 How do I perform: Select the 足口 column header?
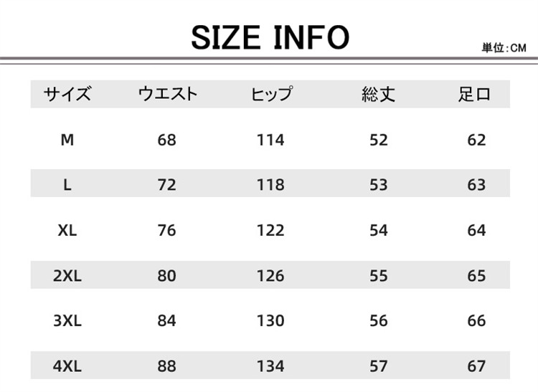pos(476,94)
